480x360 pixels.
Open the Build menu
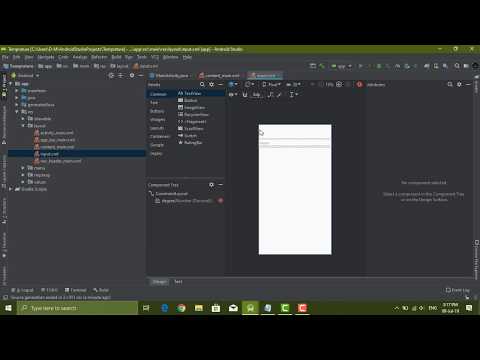(x=116, y=57)
